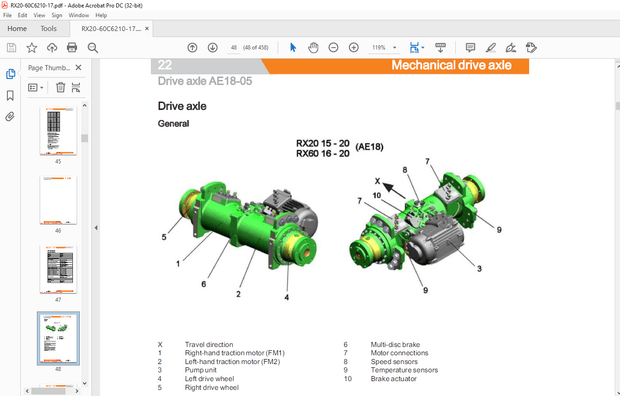Close the Page Thumbnails panel
The width and height of the screenshot is (620, 396).
coord(78,68)
